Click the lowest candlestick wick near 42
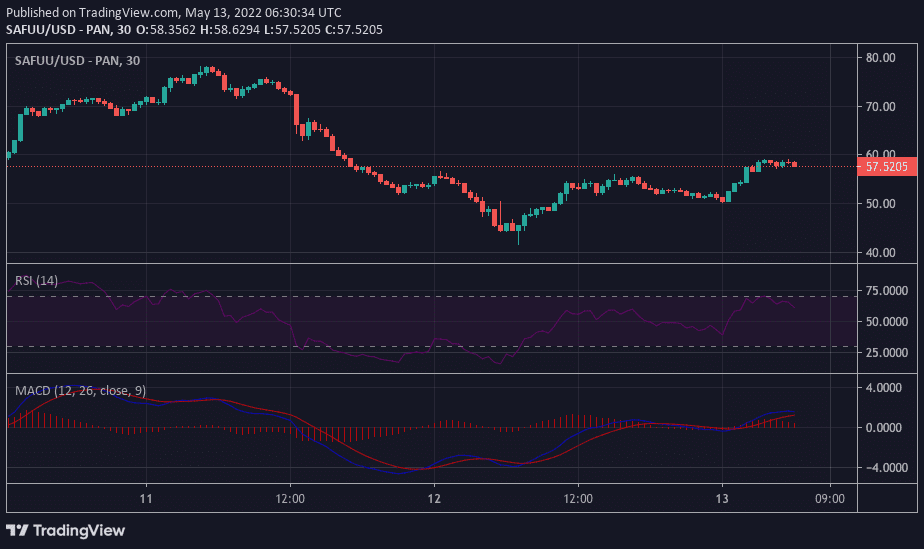 pos(518,240)
